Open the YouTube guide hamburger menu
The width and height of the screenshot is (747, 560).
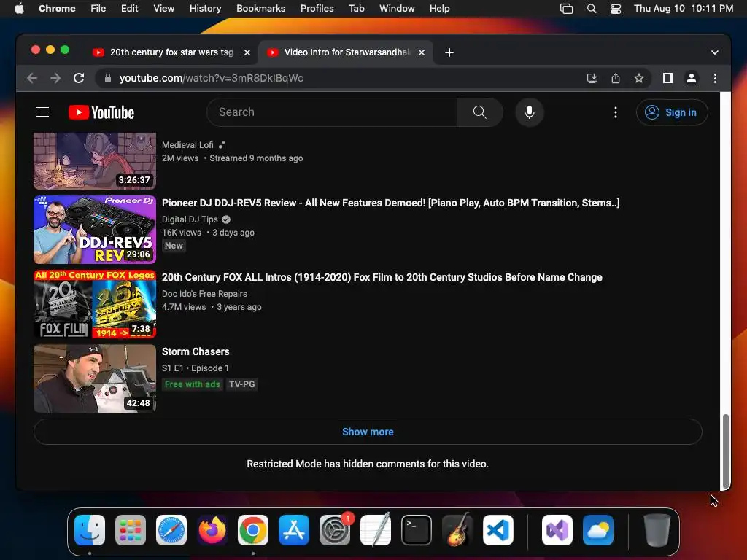pyautogui.click(x=42, y=112)
